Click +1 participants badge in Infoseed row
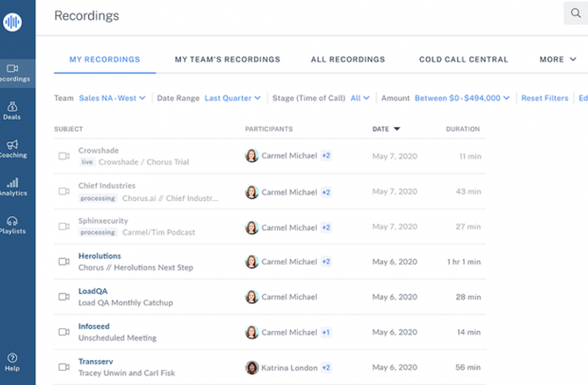The height and width of the screenshot is (385, 588). pyautogui.click(x=326, y=332)
